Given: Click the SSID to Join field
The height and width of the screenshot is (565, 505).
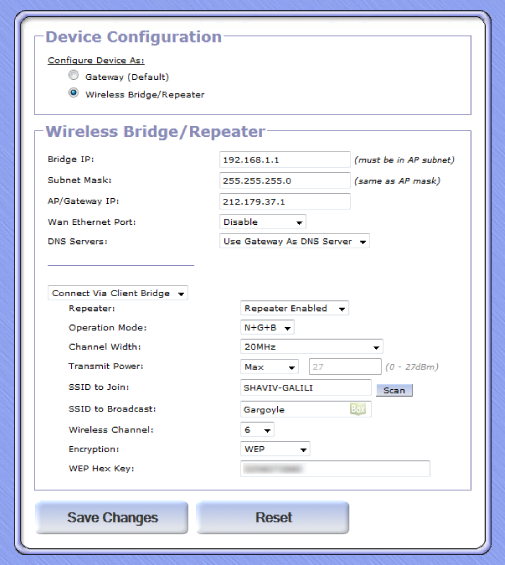Looking at the screenshot, I should [x=306, y=388].
